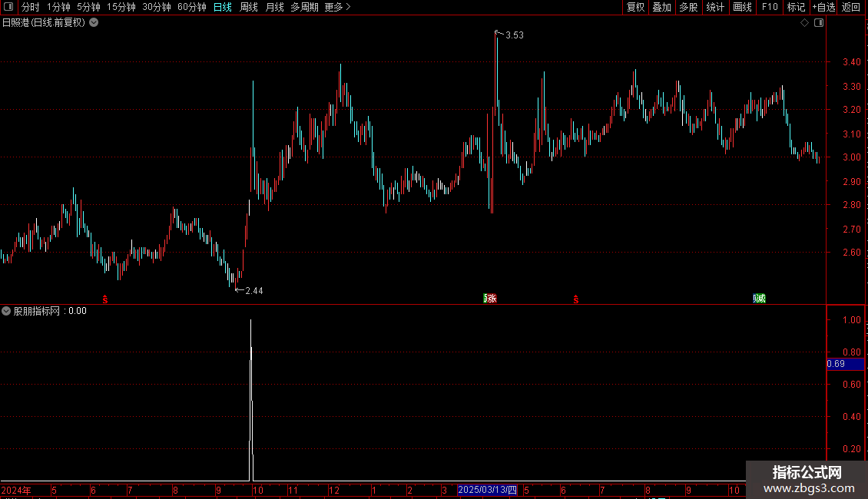
Task: Click the 叠加 overlay button
Action: tap(662, 7)
